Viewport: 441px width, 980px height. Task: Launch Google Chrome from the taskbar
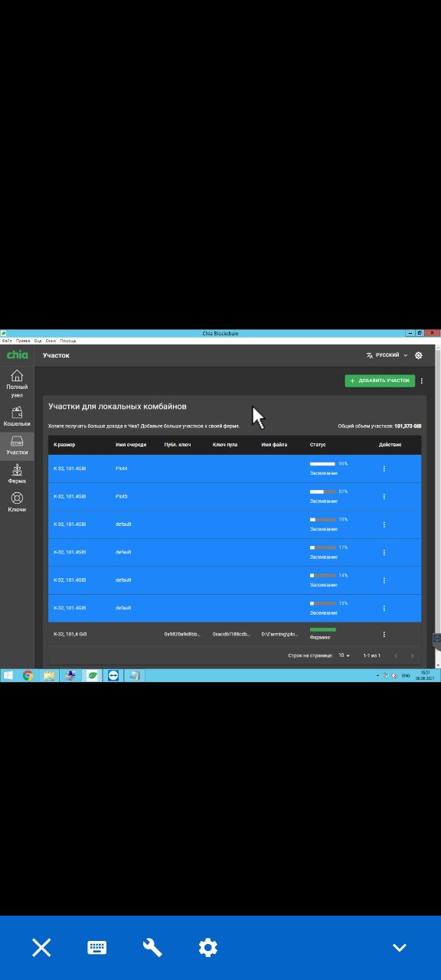pos(28,675)
